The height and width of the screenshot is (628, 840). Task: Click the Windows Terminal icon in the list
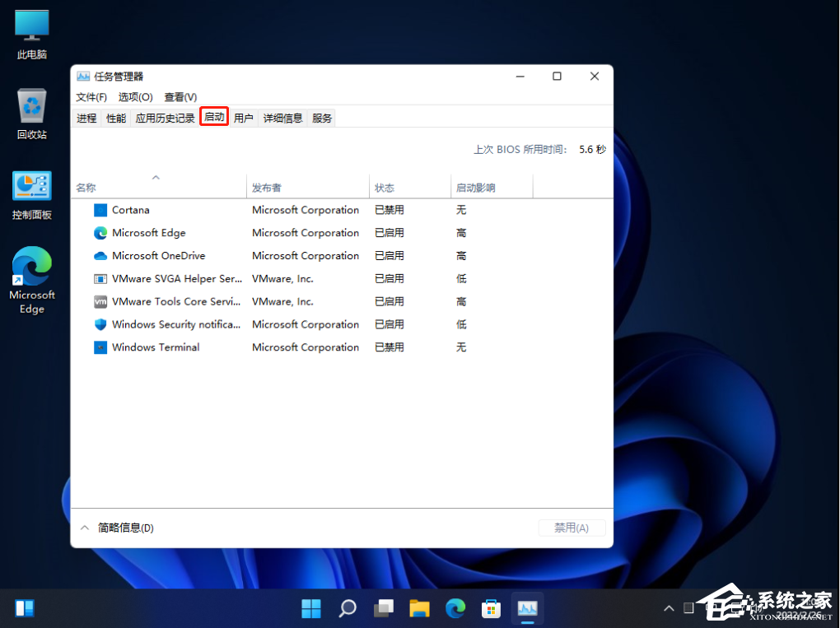[x=100, y=347]
